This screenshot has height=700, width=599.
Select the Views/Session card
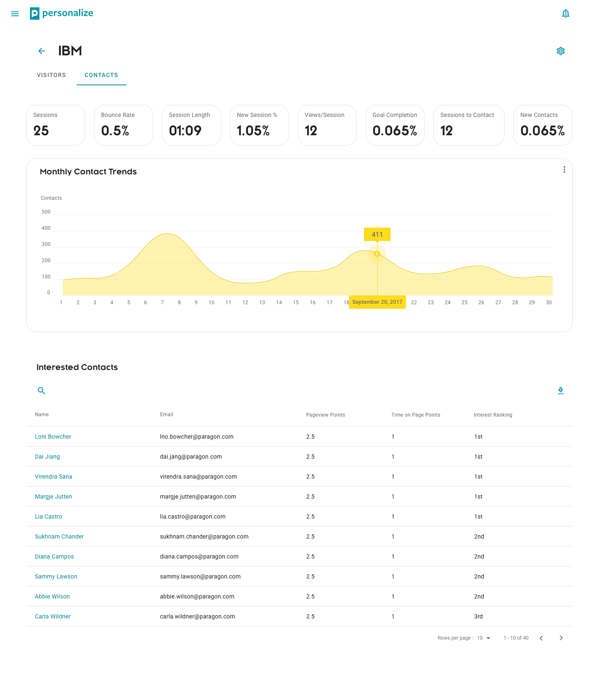coord(327,125)
